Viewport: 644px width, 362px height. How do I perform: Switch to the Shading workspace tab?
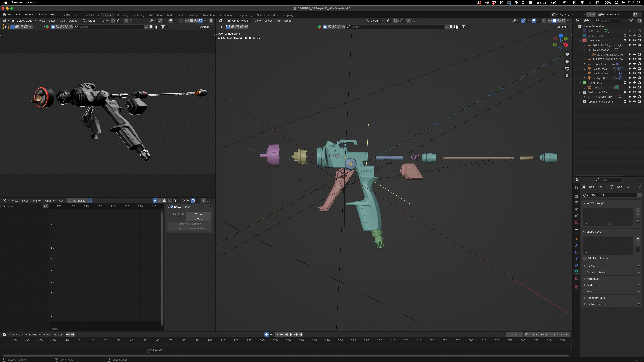(x=192, y=15)
